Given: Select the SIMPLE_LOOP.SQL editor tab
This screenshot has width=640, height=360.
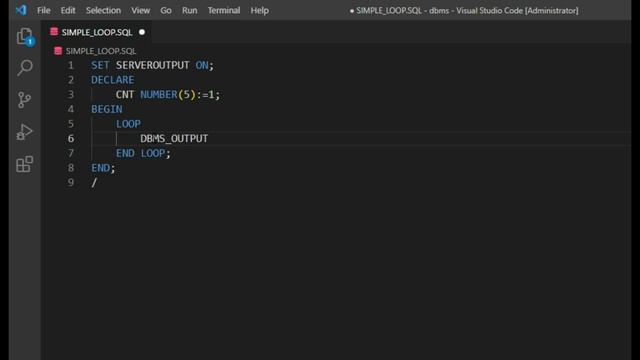Looking at the screenshot, I should tap(97, 32).
